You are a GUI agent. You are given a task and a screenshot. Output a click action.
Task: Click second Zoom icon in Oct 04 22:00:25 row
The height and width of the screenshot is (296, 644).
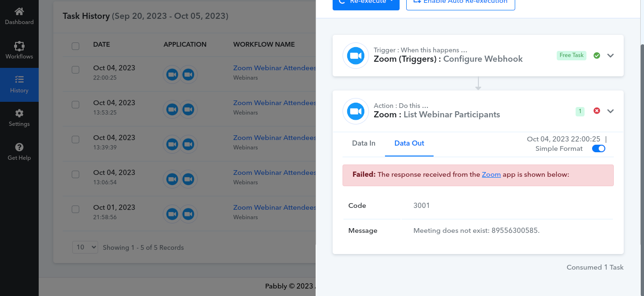click(x=188, y=74)
